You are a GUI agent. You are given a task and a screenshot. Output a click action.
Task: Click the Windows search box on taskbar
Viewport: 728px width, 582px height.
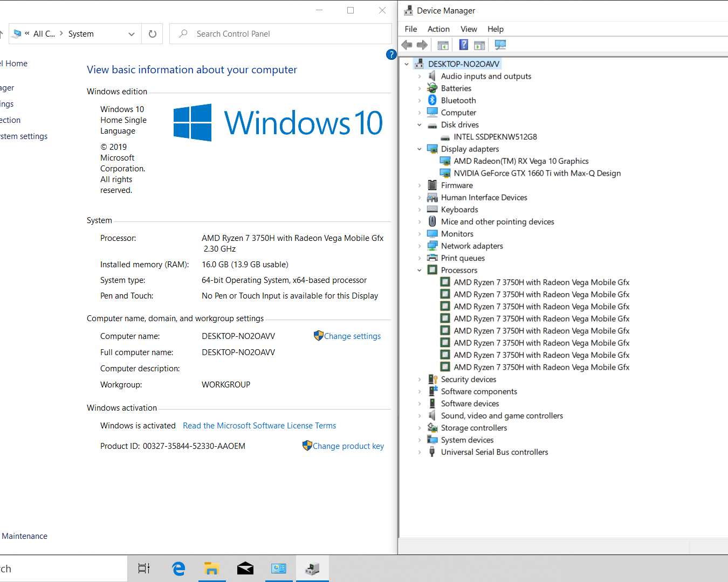click(x=64, y=569)
